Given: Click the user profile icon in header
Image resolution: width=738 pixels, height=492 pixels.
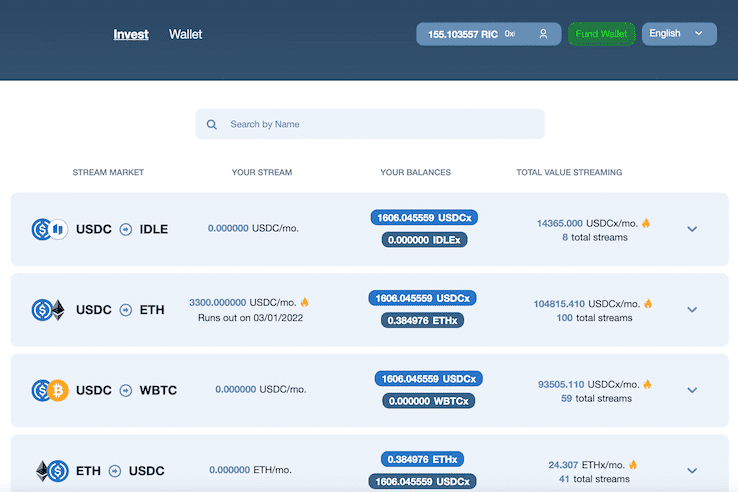Looking at the screenshot, I should click(x=543, y=34).
